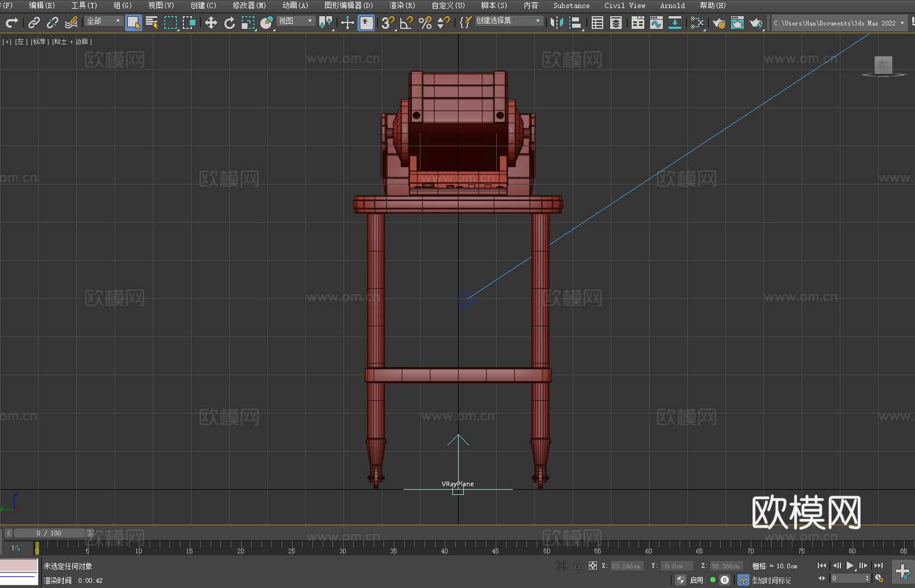Select the Move tool in the toolbar
915x588 pixels.
tap(211, 23)
